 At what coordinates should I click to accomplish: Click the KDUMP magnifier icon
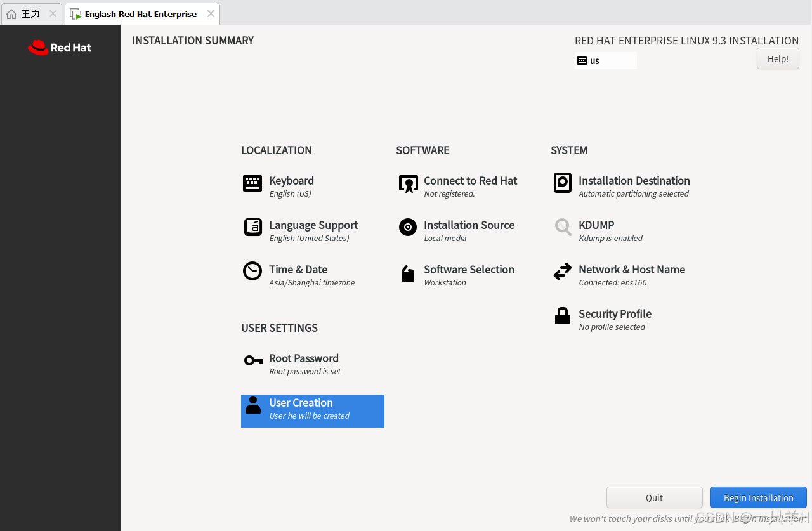click(563, 227)
